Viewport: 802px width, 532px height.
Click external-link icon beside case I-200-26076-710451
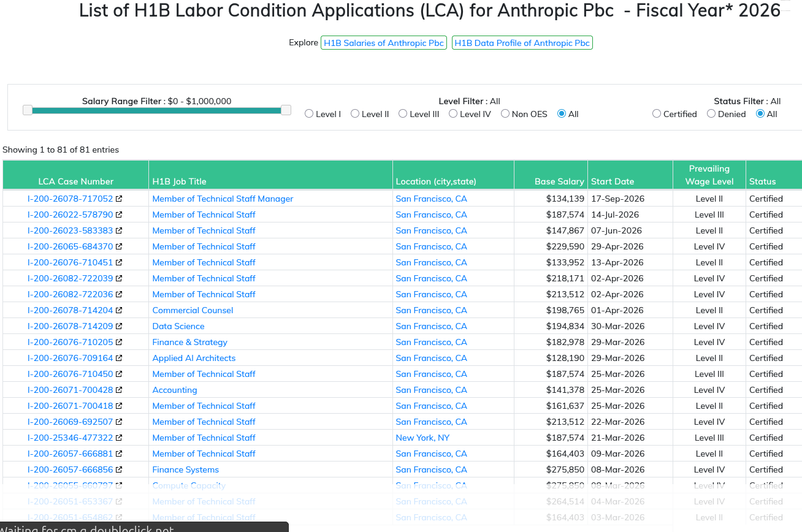click(x=119, y=262)
